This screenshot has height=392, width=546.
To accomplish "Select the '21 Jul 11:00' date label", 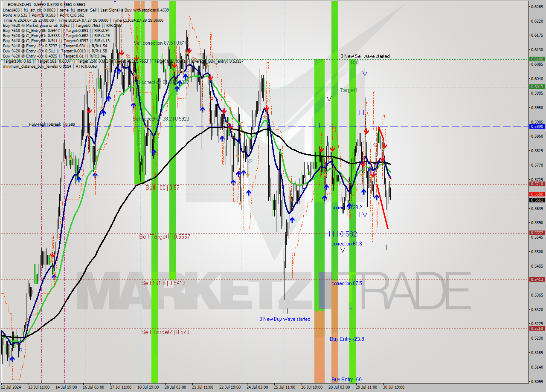I will 203,387.
